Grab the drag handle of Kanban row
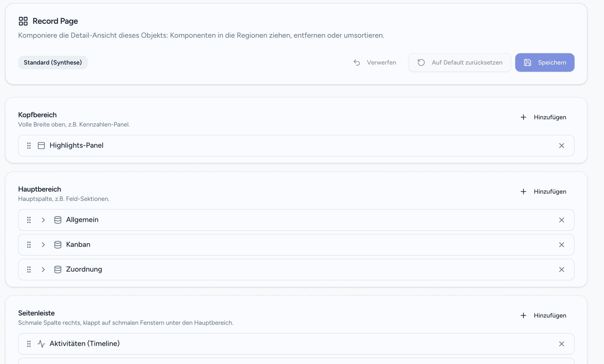Viewport: 604px width, 364px height. [29, 245]
